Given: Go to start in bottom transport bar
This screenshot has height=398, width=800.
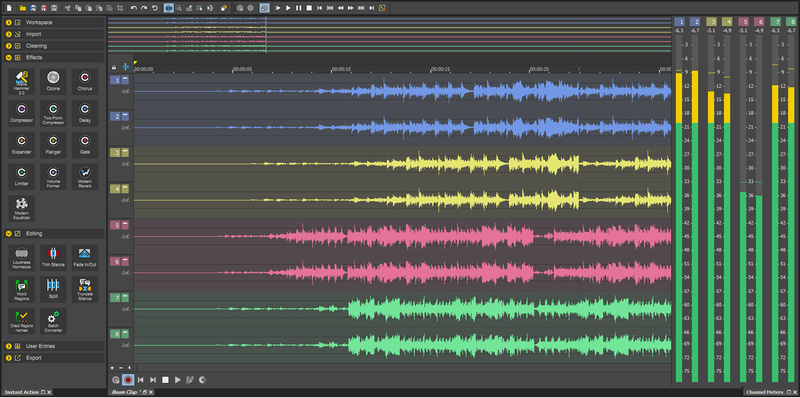Looking at the screenshot, I should [x=141, y=380].
